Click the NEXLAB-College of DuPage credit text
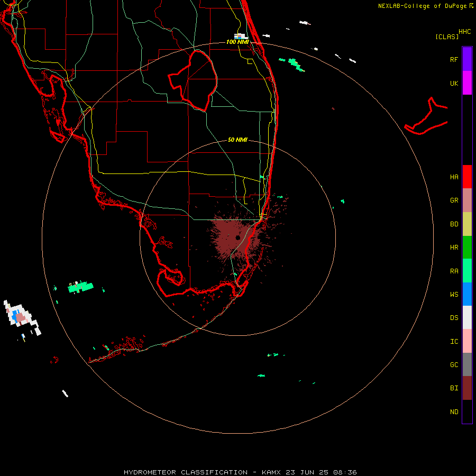 (422, 6)
